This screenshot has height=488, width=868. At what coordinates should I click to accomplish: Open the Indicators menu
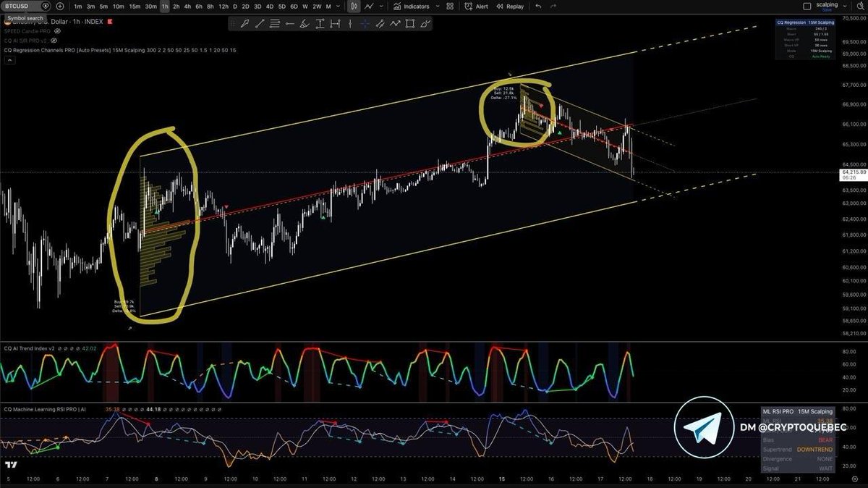click(412, 7)
